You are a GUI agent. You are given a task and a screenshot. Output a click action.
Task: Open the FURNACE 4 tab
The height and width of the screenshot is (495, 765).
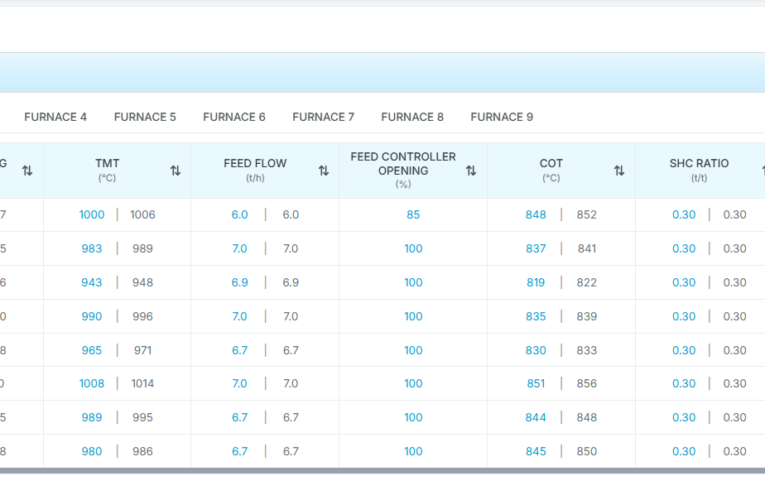coord(55,117)
